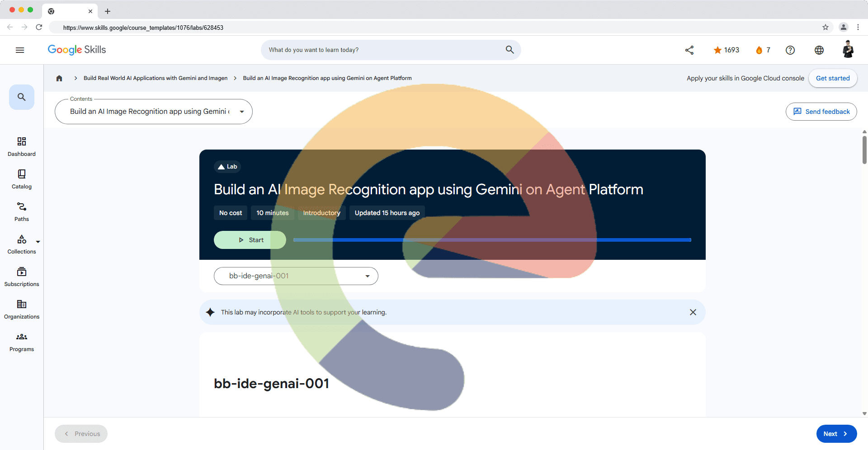This screenshot has width=868, height=450.
Task: Open Programs in the sidebar
Action: coord(22,342)
